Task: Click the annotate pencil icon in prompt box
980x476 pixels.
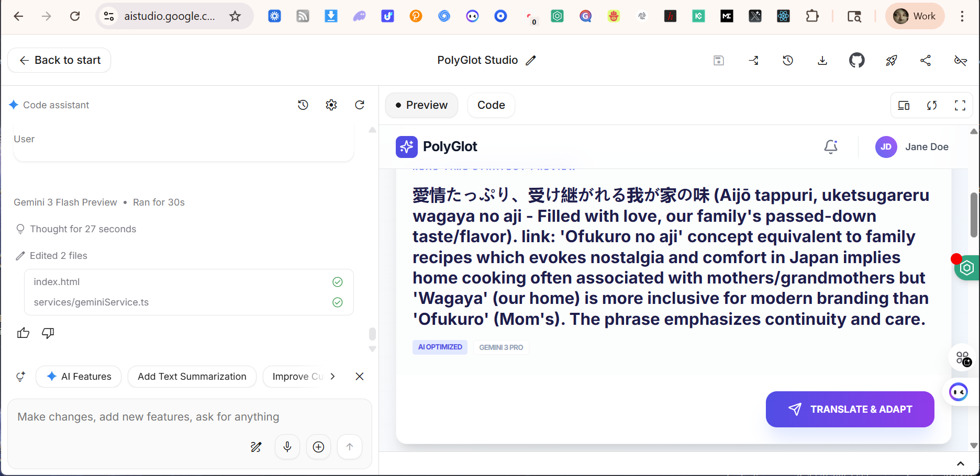Action: 256,447
